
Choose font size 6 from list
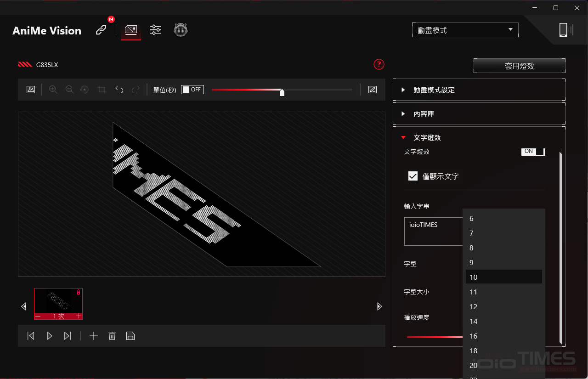[504, 219]
